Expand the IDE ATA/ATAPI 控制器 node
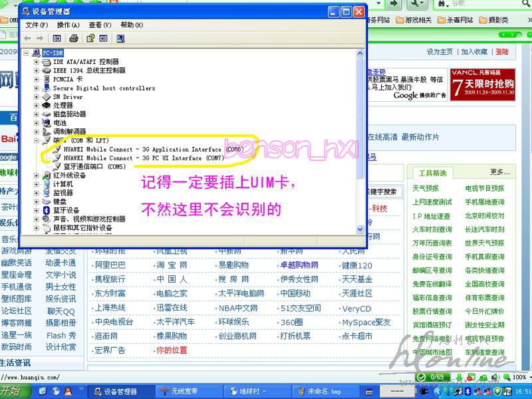532x399 pixels. tap(37, 62)
